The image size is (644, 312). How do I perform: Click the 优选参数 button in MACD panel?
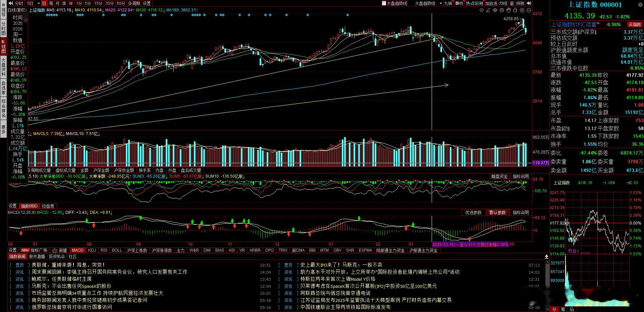coord(473,212)
